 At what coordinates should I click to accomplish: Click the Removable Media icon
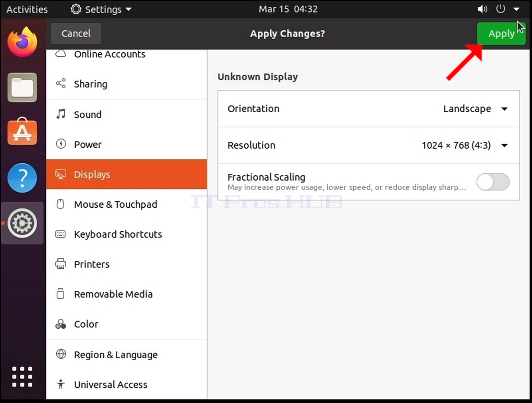pos(61,294)
